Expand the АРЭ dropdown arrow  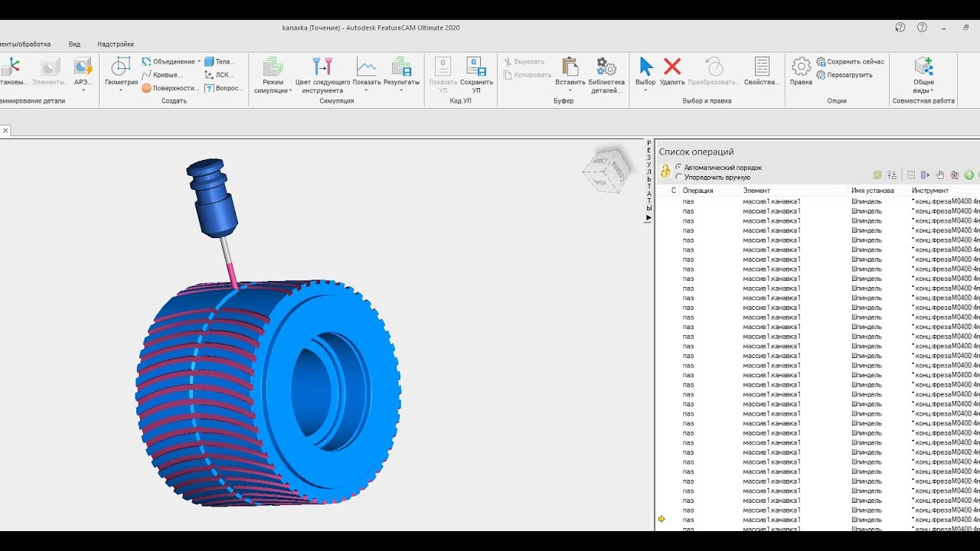pos(83,90)
